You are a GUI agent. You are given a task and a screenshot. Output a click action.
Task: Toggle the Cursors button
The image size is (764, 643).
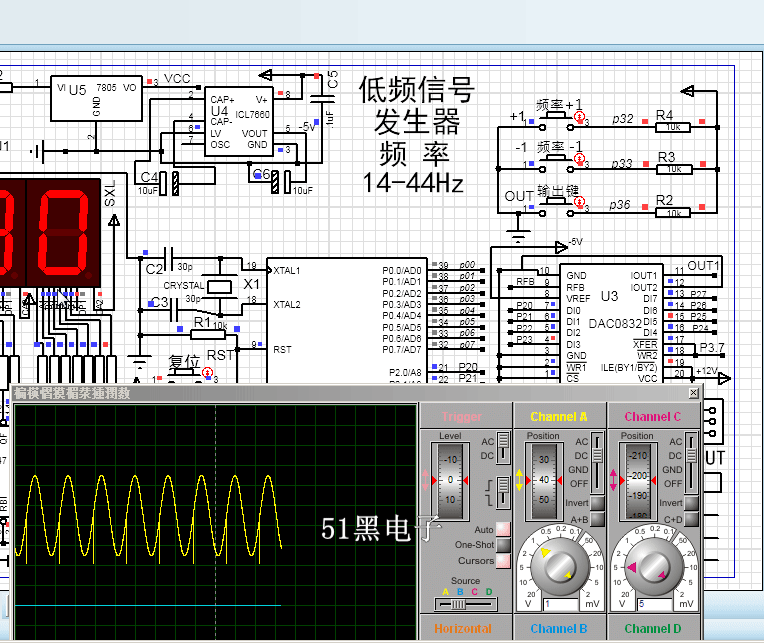(x=503, y=561)
